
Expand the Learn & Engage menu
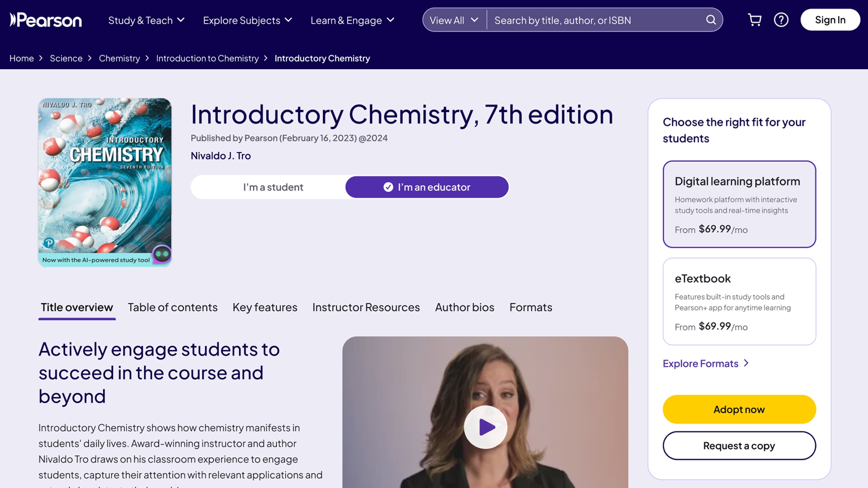[x=353, y=20]
